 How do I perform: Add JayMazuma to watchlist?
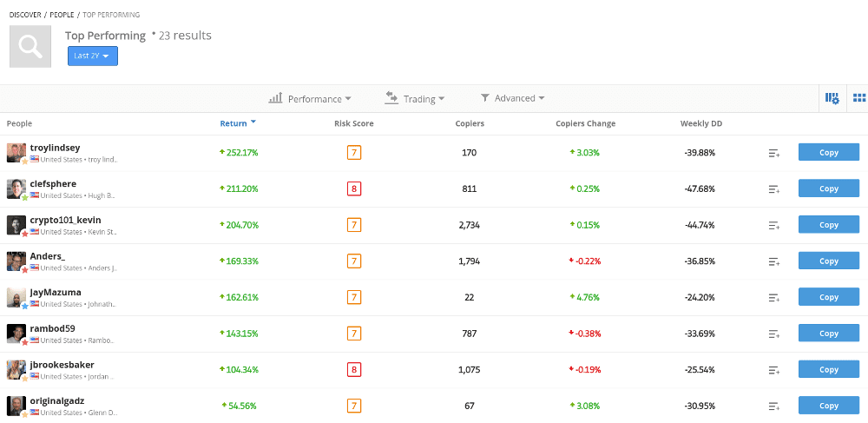pos(774,298)
